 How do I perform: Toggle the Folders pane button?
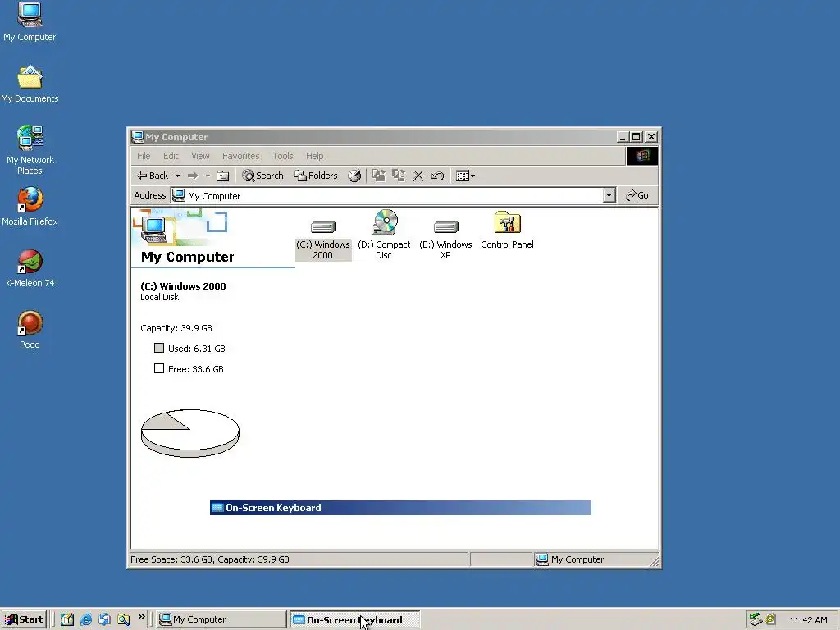point(316,176)
